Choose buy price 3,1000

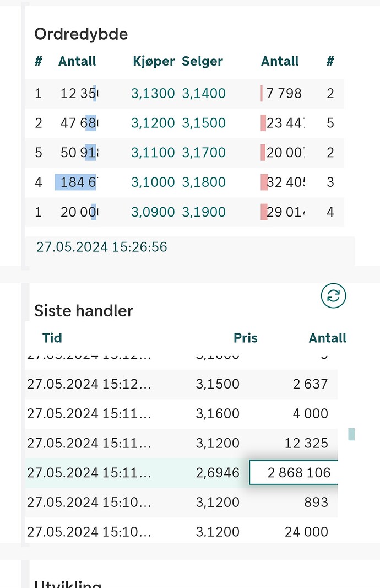153,182
